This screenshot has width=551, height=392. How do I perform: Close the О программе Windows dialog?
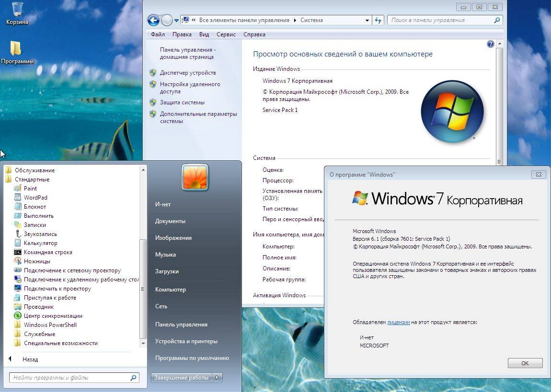click(539, 174)
